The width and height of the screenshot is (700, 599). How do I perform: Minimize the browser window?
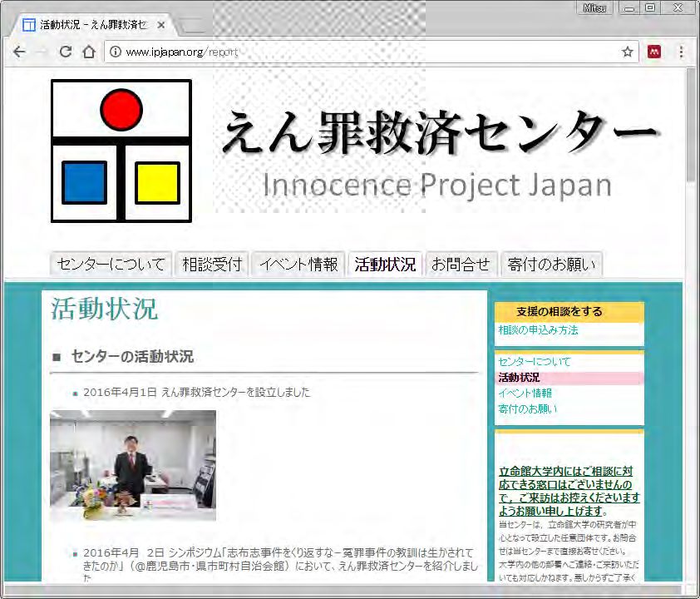629,7
